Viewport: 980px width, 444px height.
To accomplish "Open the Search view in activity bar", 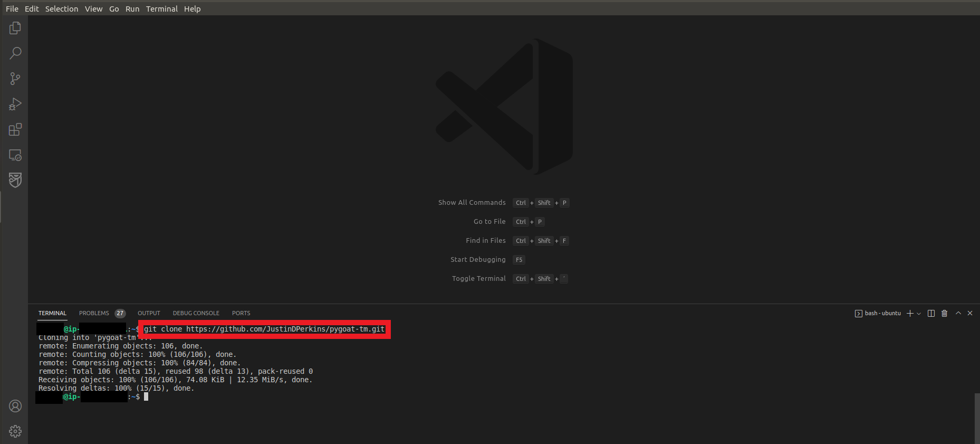I will pos(15,53).
